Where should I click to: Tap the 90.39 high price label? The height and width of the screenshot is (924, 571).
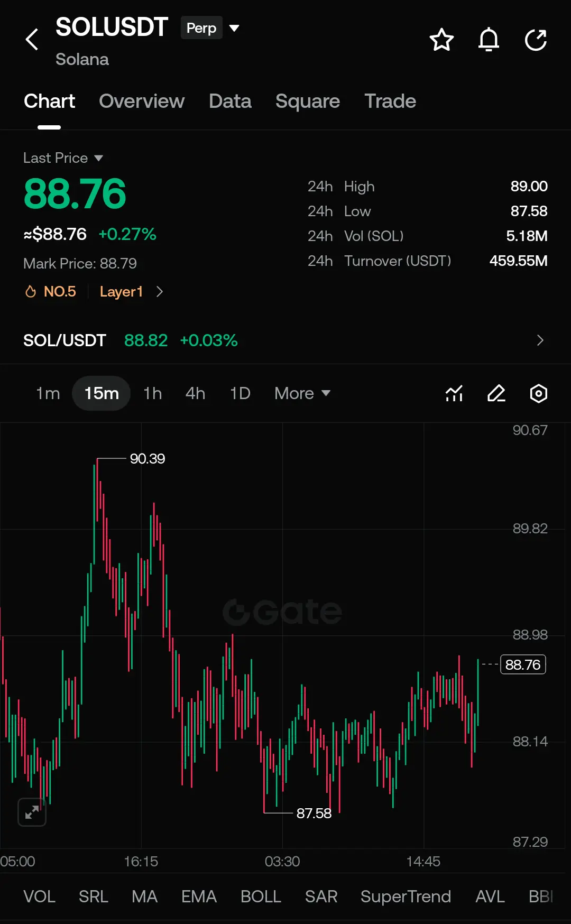pos(148,458)
